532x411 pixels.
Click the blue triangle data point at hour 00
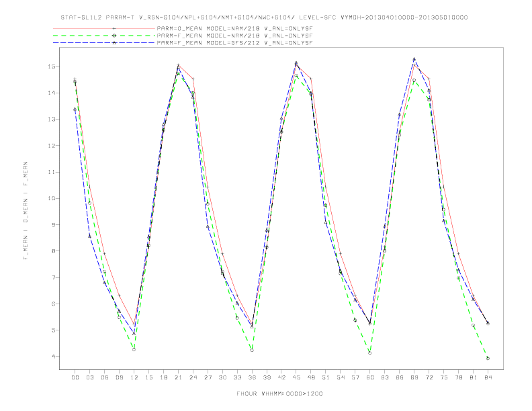coord(75,109)
